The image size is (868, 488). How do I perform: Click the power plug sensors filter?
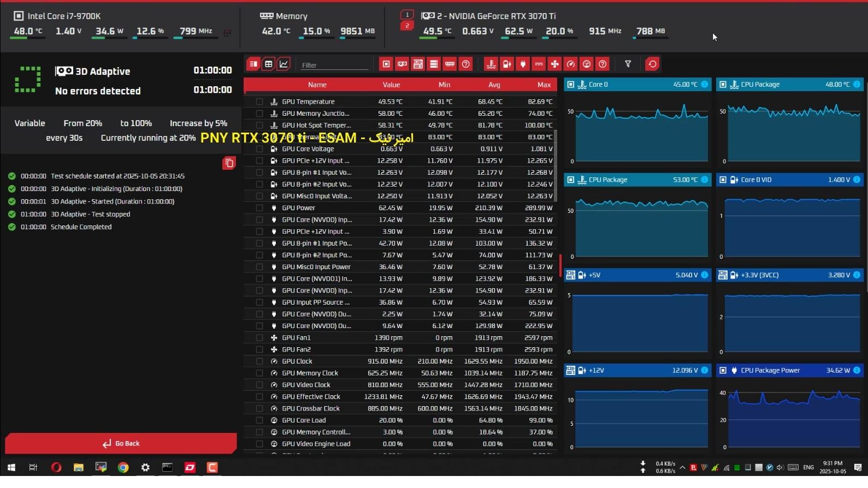coord(523,64)
